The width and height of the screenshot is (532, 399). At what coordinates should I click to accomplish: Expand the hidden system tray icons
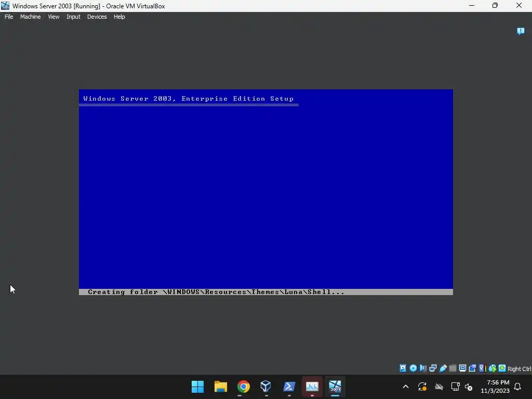[x=405, y=387]
